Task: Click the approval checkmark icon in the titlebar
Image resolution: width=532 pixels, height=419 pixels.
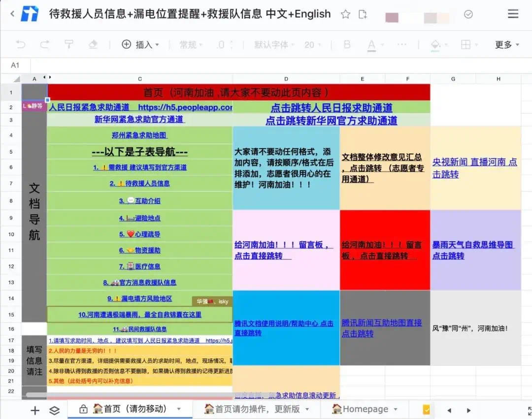Action: tap(468, 14)
